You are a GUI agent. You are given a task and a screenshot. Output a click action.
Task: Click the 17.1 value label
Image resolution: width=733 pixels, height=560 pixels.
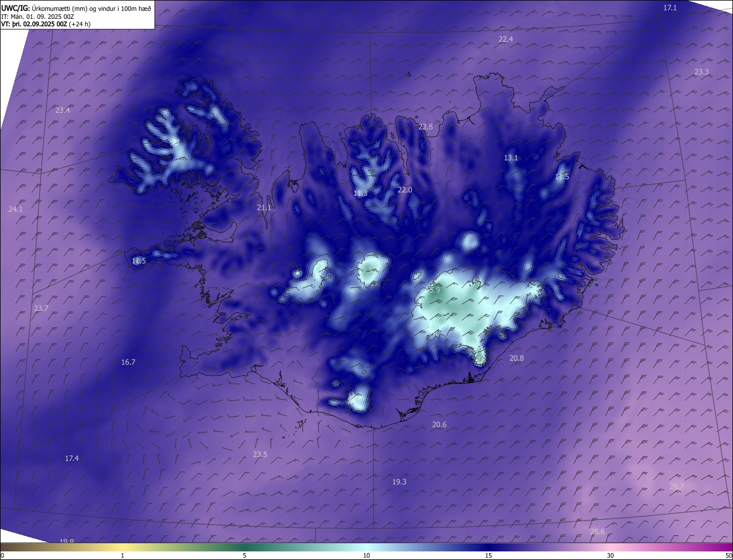pos(670,8)
